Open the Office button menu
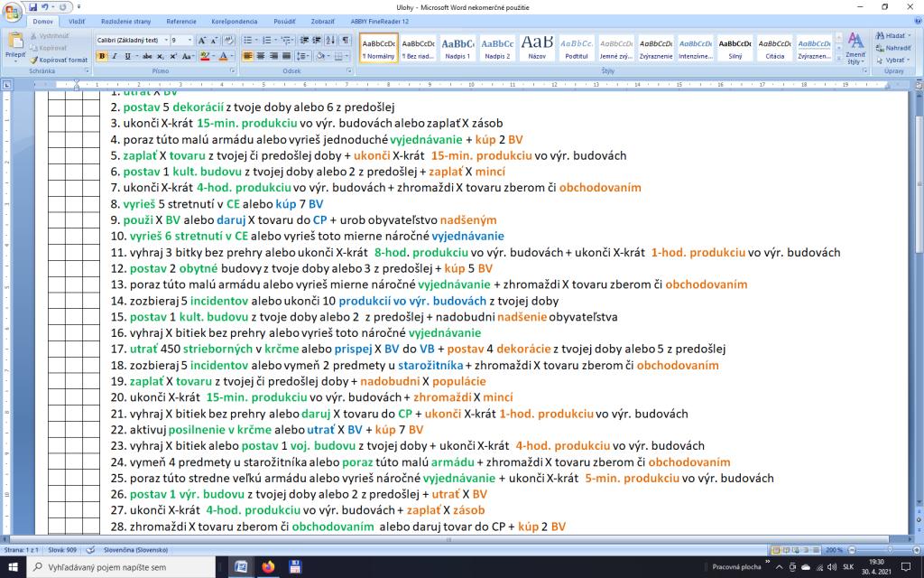Image resolution: width=924 pixels, height=578 pixels. tap(11, 12)
